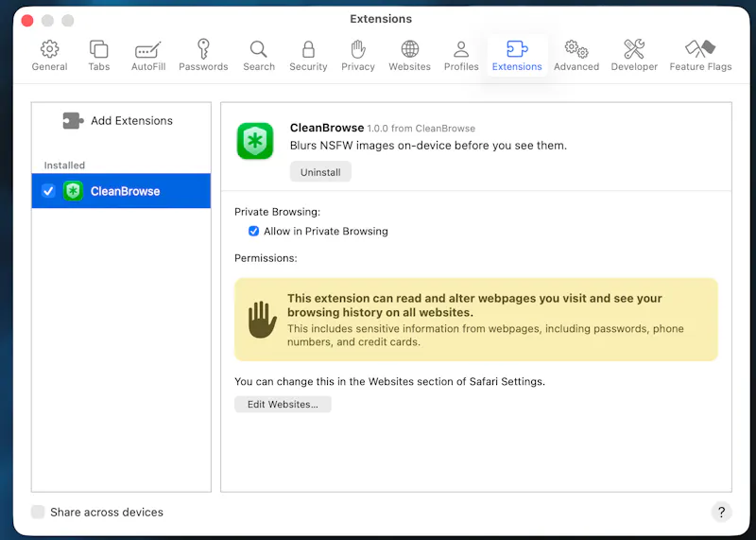Open the Privacy settings pane
The height and width of the screenshot is (540, 756).
358,56
